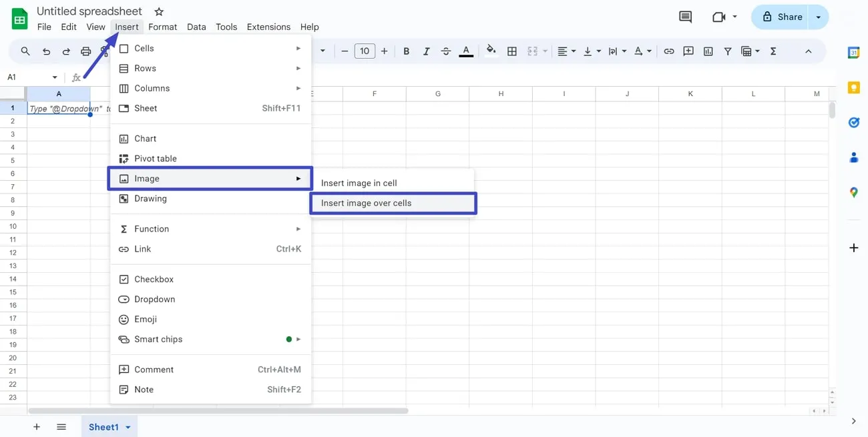Open Google Keep side panel icon
The image size is (868, 437).
[853, 87]
